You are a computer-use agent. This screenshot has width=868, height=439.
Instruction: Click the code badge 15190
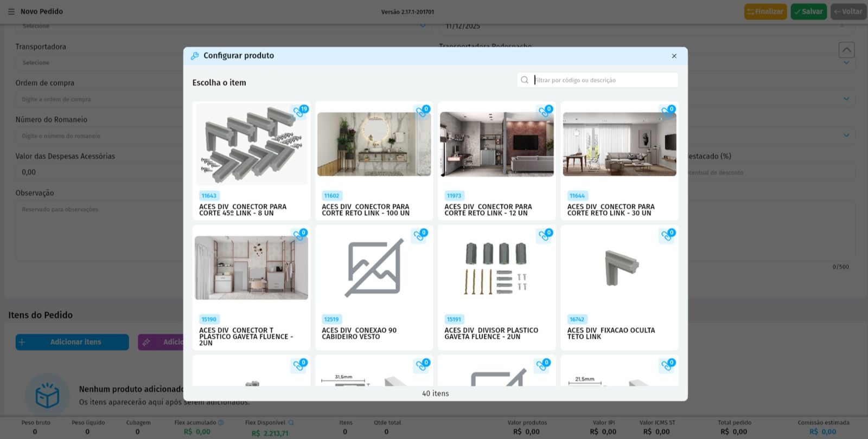click(209, 319)
